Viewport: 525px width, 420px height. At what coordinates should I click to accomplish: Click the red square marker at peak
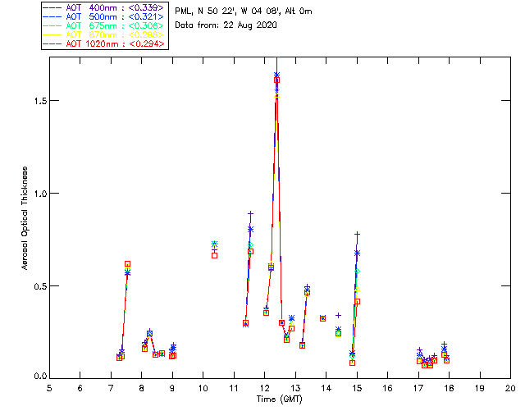pyautogui.click(x=276, y=80)
